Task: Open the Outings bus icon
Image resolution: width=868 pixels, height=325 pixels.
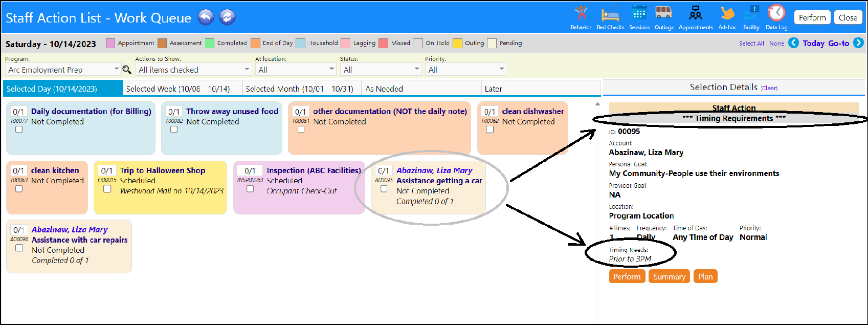Action: coord(664,17)
